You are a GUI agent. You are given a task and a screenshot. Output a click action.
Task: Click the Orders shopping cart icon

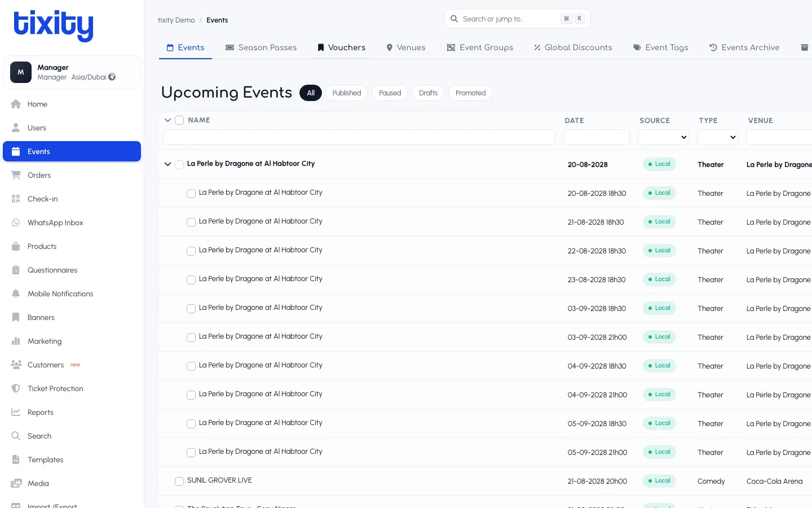pyautogui.click(x=16, y=175)
